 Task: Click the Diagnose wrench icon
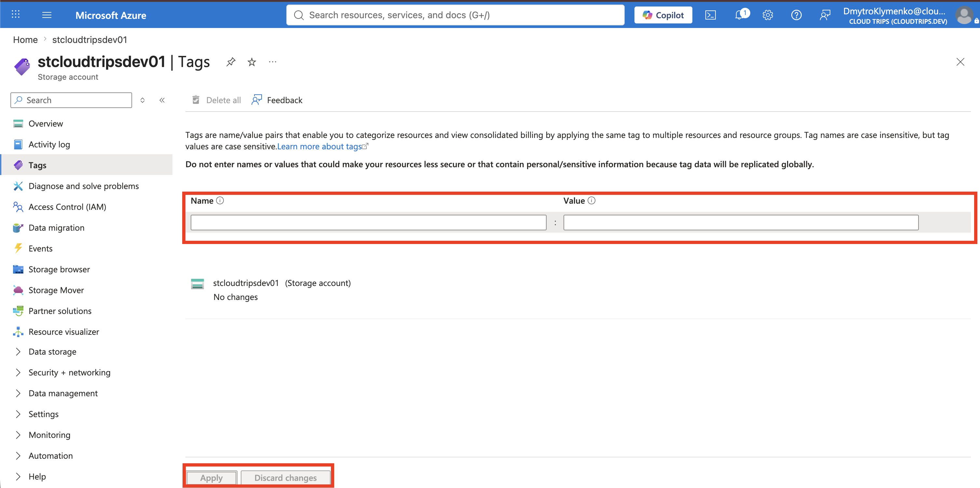18,186
